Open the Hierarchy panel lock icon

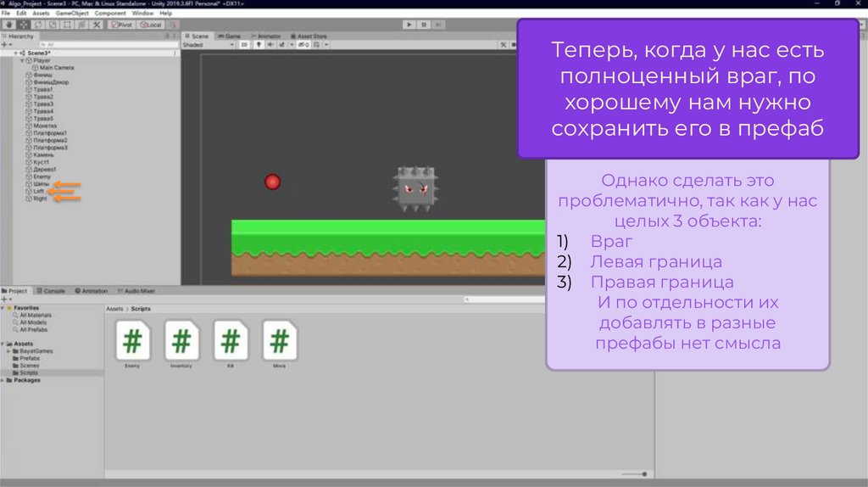(x=167, y=36)
